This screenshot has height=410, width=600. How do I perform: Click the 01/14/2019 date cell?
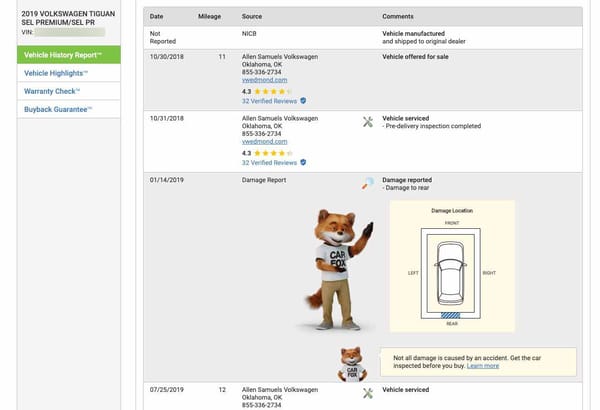click(167, 180)
